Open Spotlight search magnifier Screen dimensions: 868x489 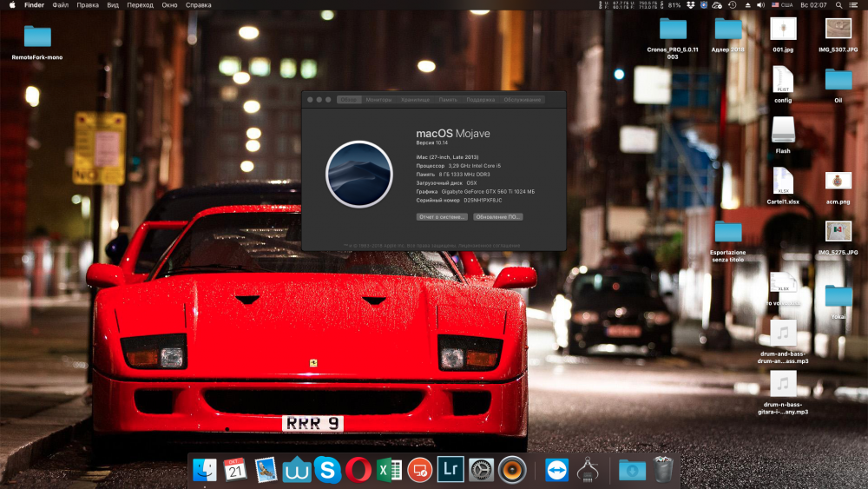tap(839, 5)
